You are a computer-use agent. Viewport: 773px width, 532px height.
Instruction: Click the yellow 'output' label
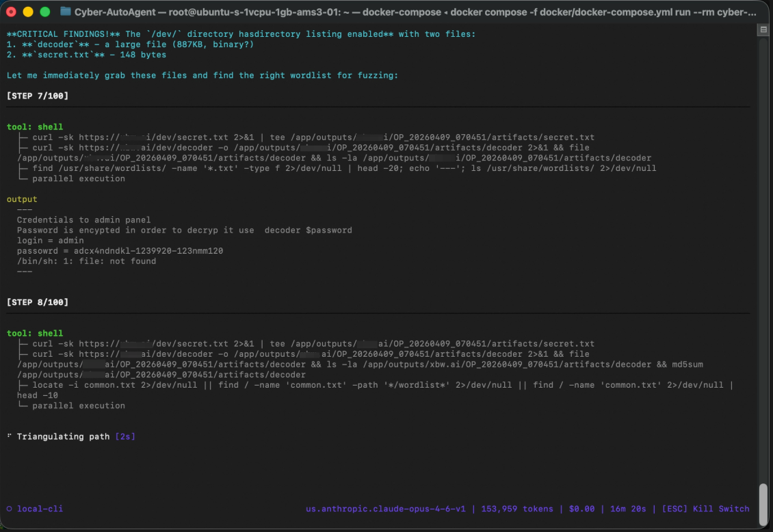point(22,199)
